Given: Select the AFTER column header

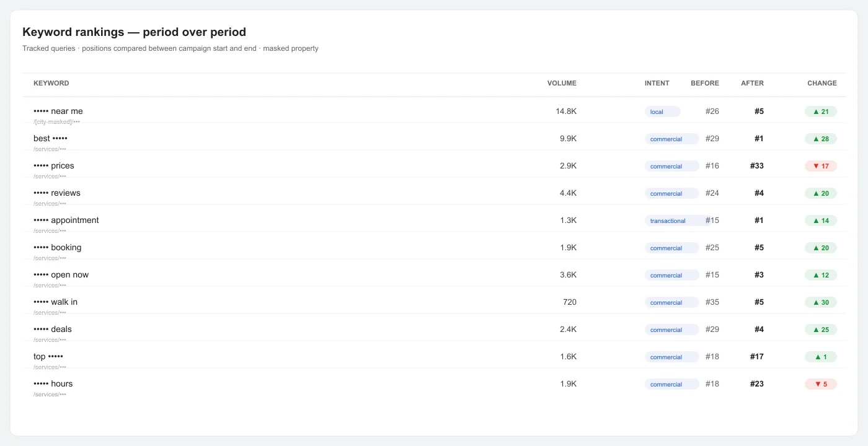Looking at the screenshot, I should click(x=752, y=83).
